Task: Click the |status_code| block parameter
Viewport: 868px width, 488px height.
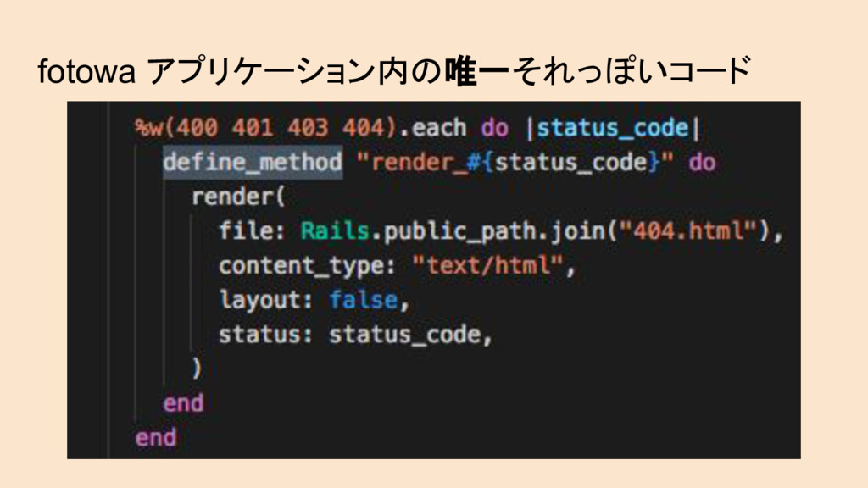Action: click(613, 129)
